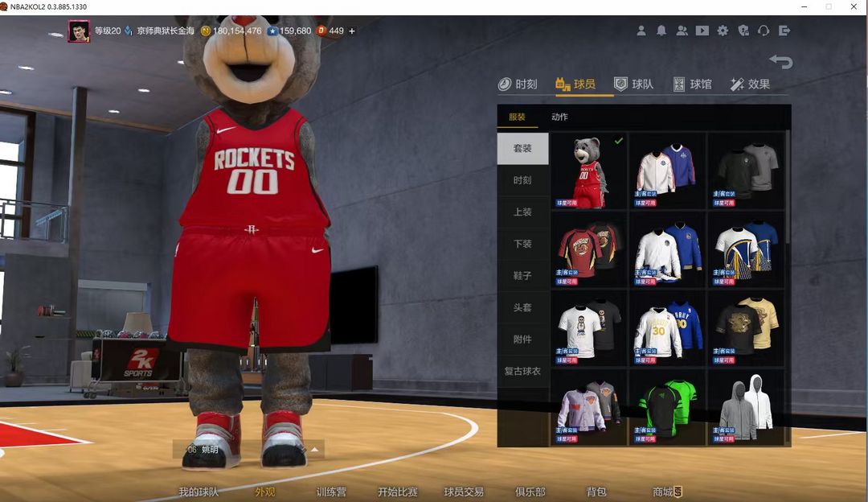Switch to the 球馆 tab
The image size is (868, 502).
693,84
